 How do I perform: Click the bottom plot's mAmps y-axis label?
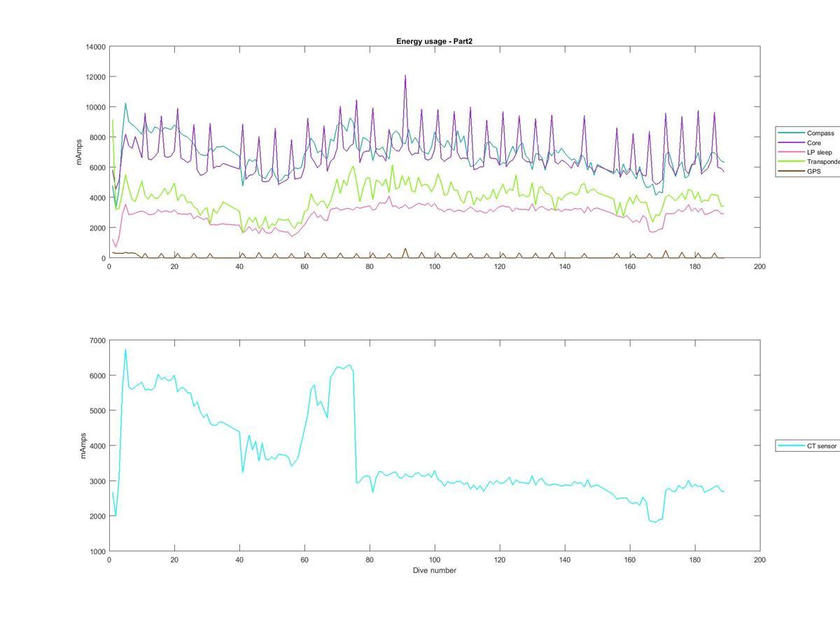tap(83, 446)
